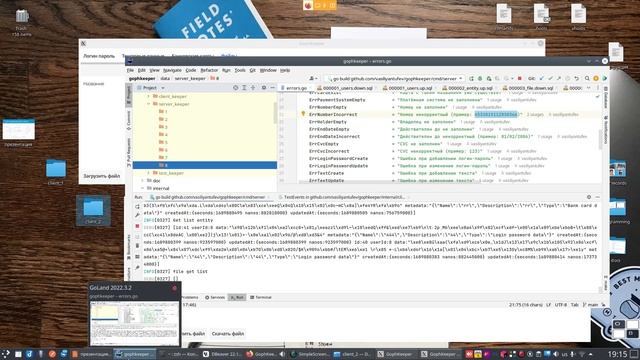Show hidden editor tabs list
640x360 pixels.
tap(589, 88)
